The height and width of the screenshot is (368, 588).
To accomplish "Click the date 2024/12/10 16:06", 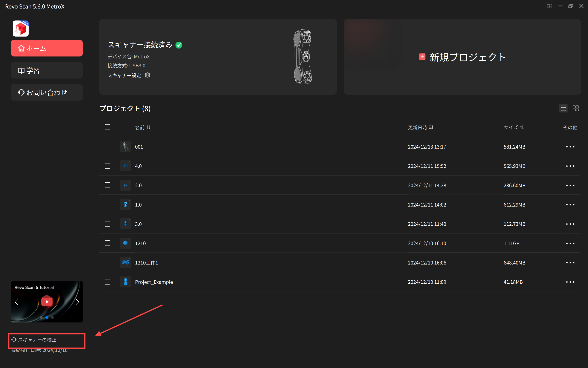I will (x=427, y=263).
